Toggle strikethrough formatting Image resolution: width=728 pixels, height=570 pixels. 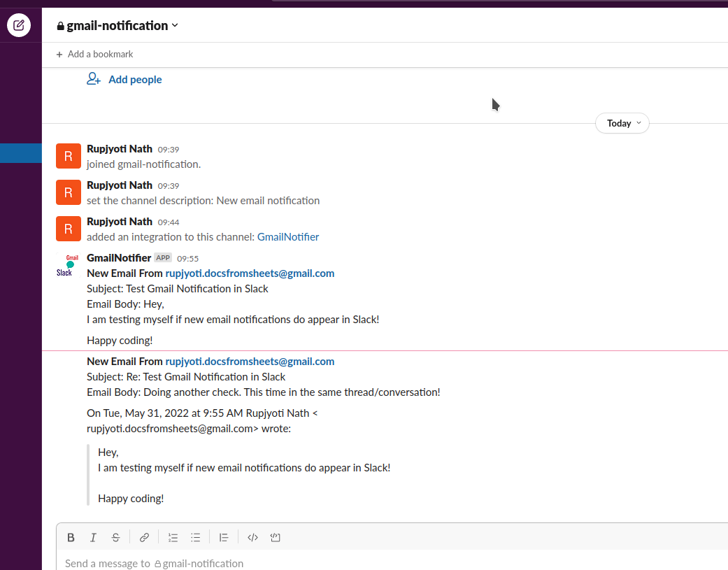[x=115, y=538]
